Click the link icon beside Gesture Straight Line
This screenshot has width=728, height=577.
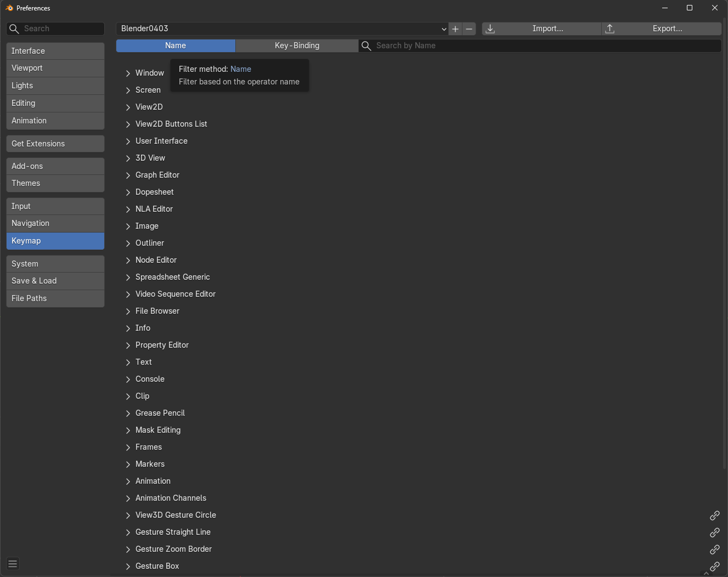714,533
